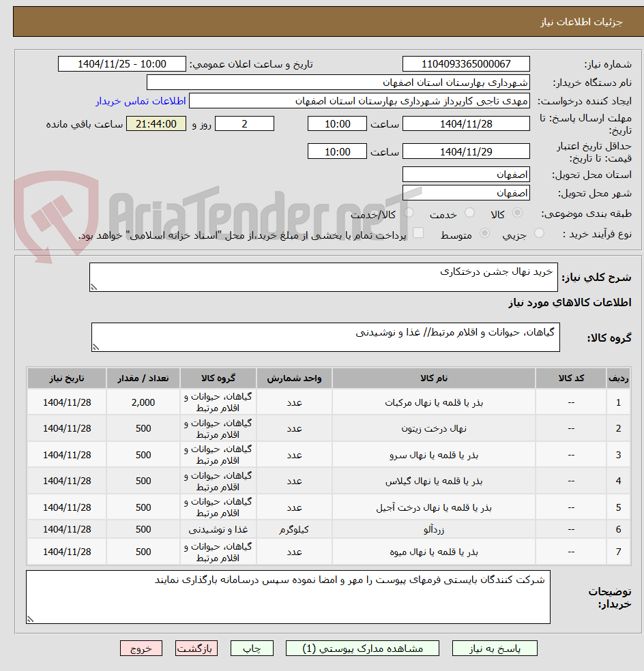Click the price validity hour 10:00 field
This screenshot has width=644, height=671.
click(x=337, y=151)
